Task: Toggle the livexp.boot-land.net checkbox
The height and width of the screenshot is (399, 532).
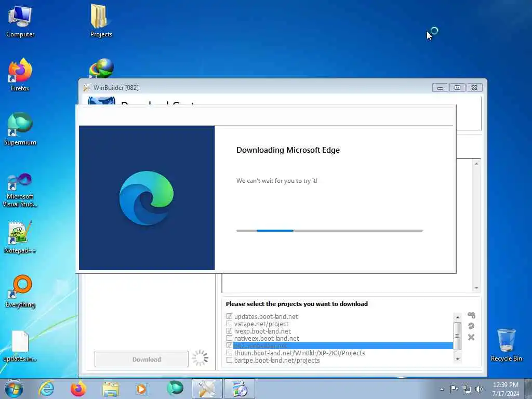Action: [x=229, y=331]
